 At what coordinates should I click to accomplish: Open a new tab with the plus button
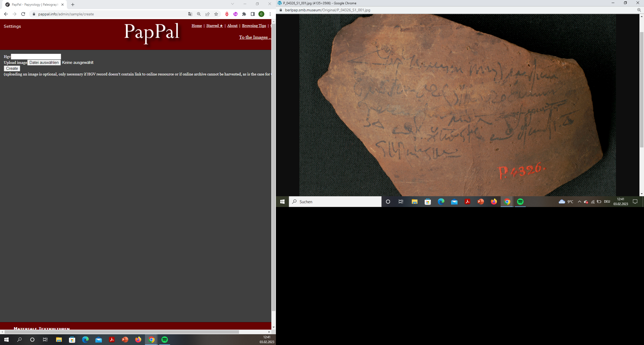73,5
